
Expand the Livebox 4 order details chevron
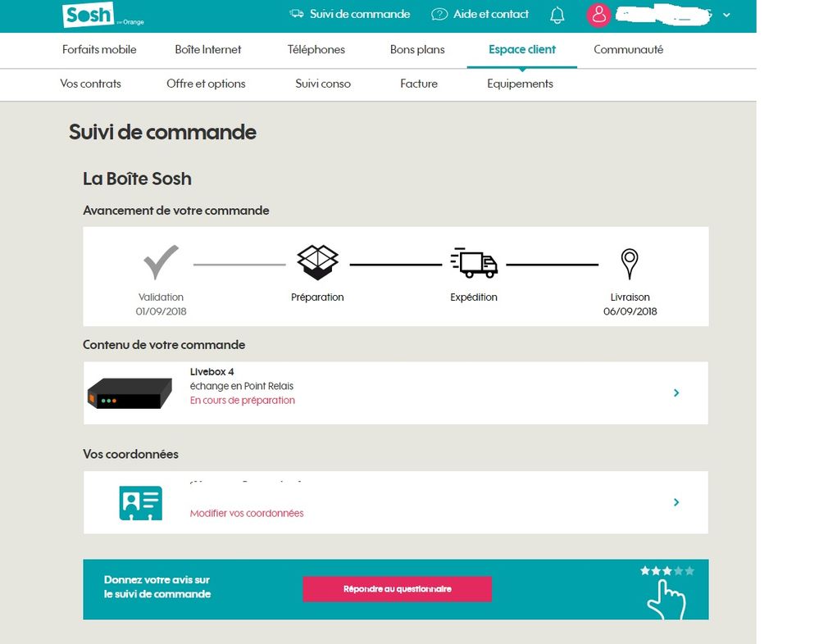click(676, 392)
